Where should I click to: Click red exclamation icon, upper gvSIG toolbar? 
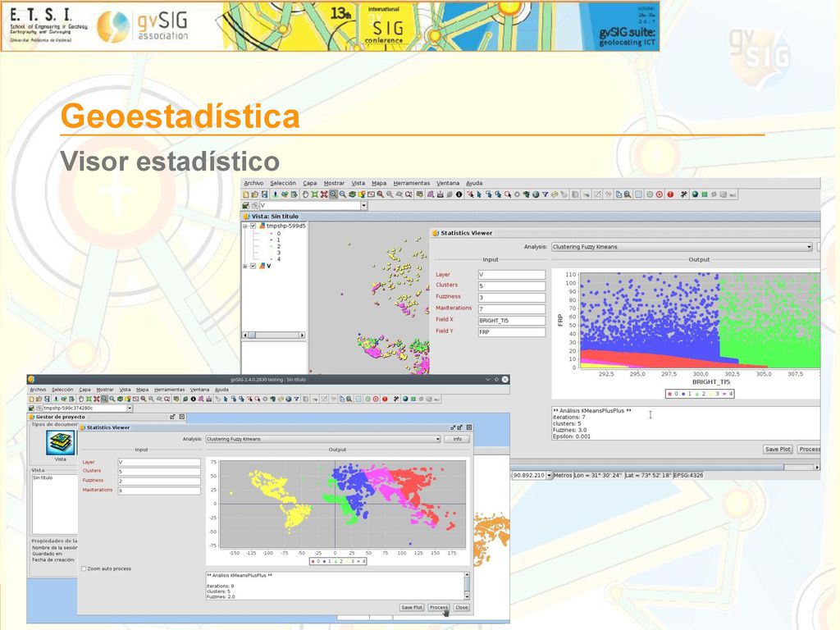pos(670,194)
